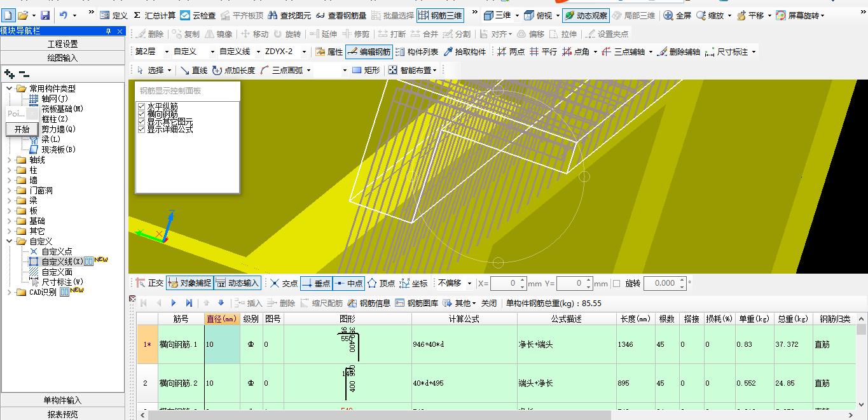
Task: Open 钢筋信息 rebar info
Action: coord(369,303)
